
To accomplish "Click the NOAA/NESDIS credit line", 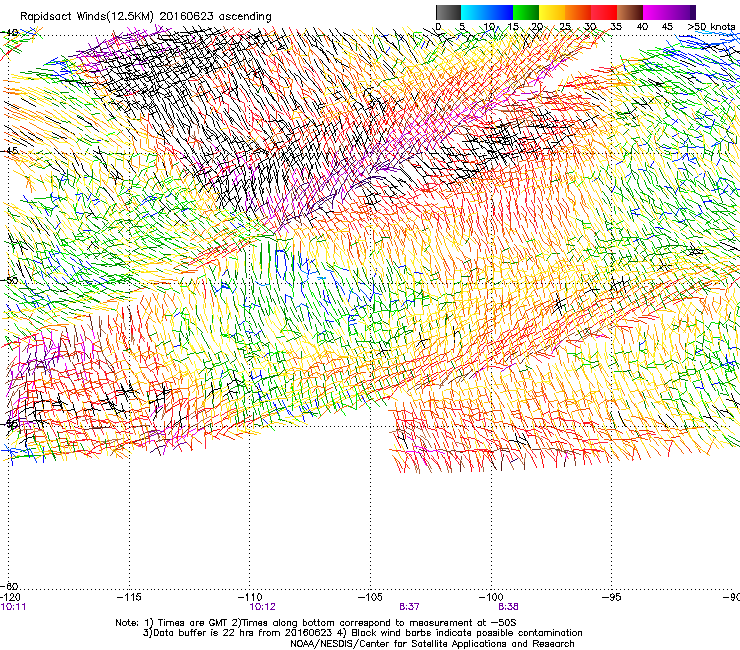I will click(432, 644).
